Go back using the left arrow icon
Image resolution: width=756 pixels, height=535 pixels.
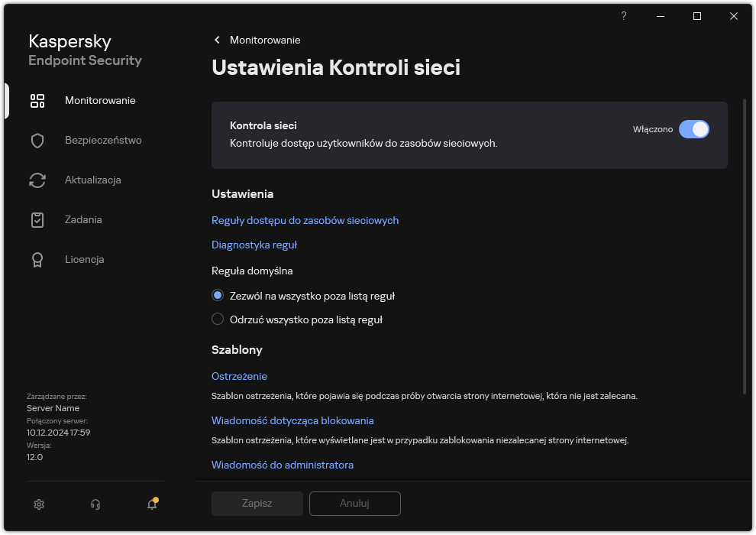(217, 40)
